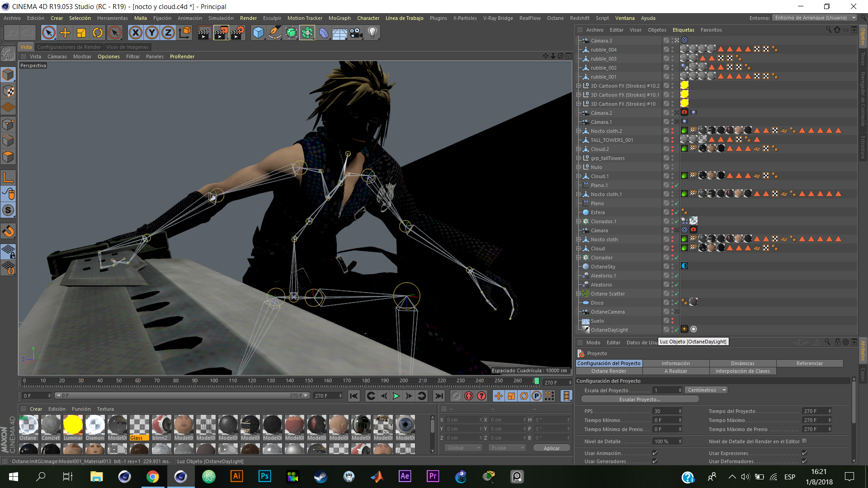This screenshot has height=488, width=868.
Task: Toggle the Usar Animación checkbox
Action: [655, 453]
